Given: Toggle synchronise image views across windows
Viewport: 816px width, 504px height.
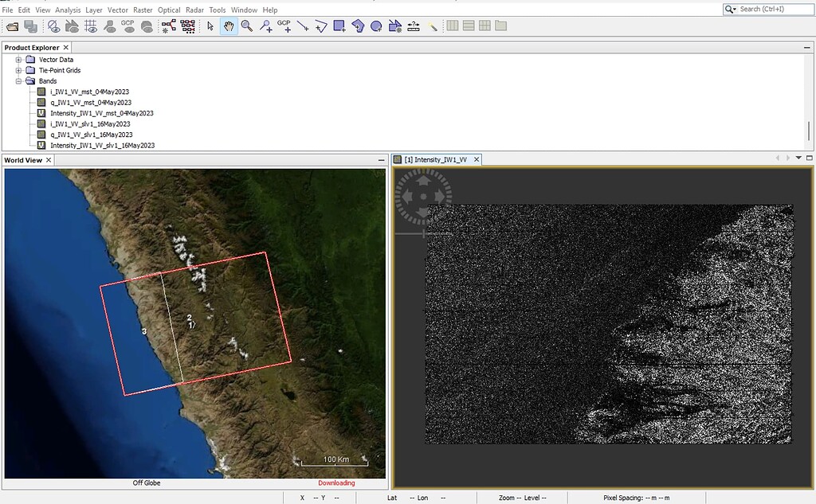Looking at the screenshot, I should [452, 25].
